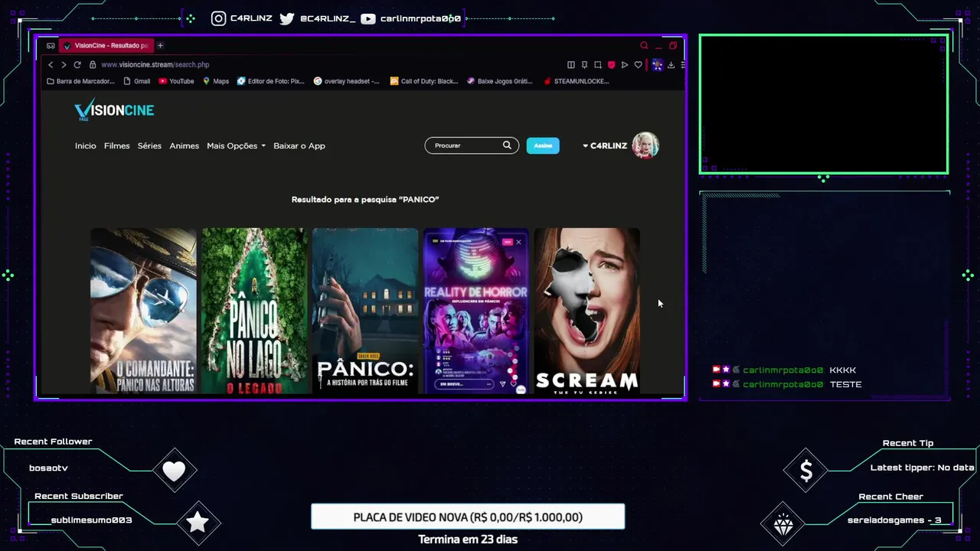Click cheer entry sereladosgames - 3
980x551 pixels.
point(894,520)
